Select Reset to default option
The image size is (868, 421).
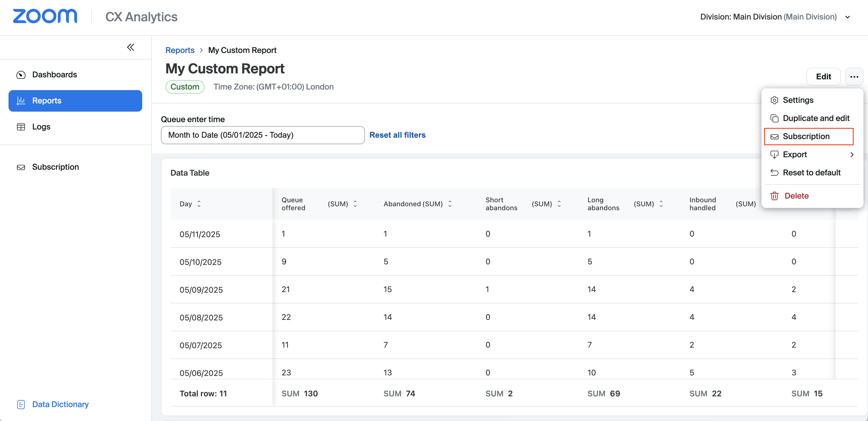pyautogui.click(x=811, y=173)
